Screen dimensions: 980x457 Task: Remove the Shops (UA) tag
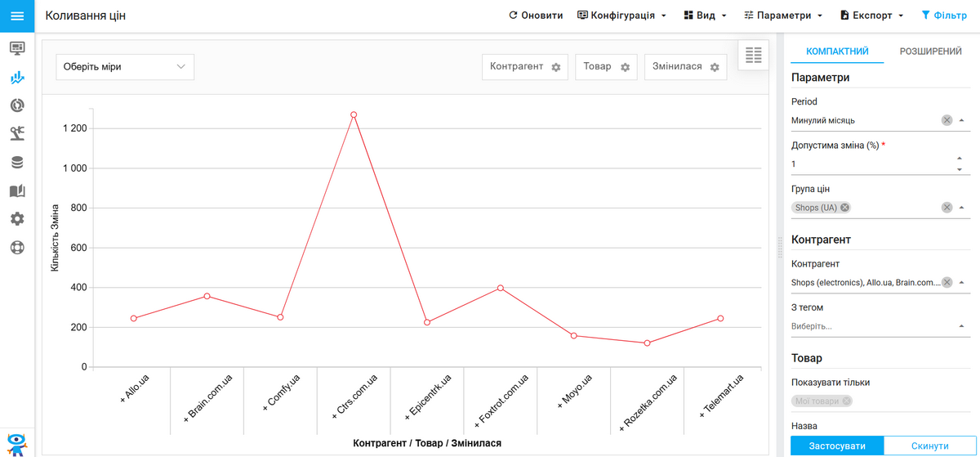tap(845, 208)
